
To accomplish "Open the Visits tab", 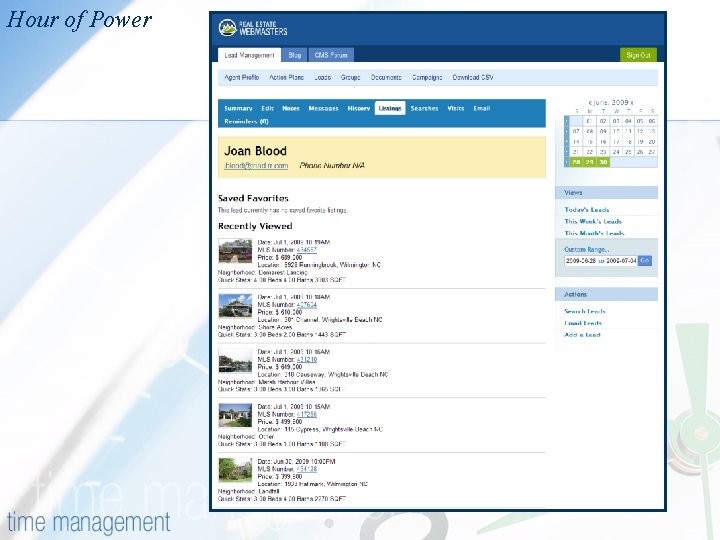I will pyautogui.click(x=456, y=108).
